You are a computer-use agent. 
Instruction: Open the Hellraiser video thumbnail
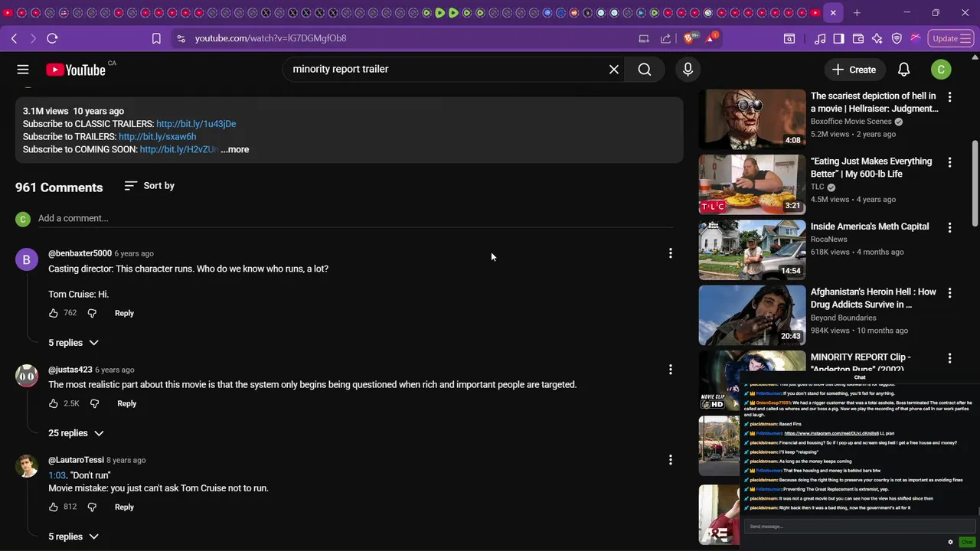pos(752,119)
